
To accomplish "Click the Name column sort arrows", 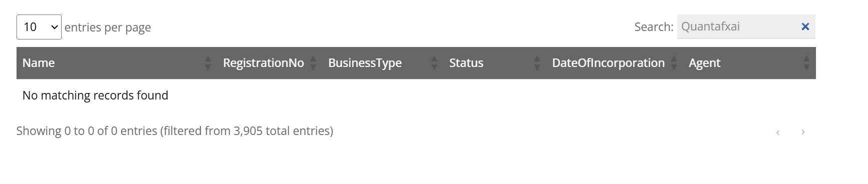I will [208, 63].
